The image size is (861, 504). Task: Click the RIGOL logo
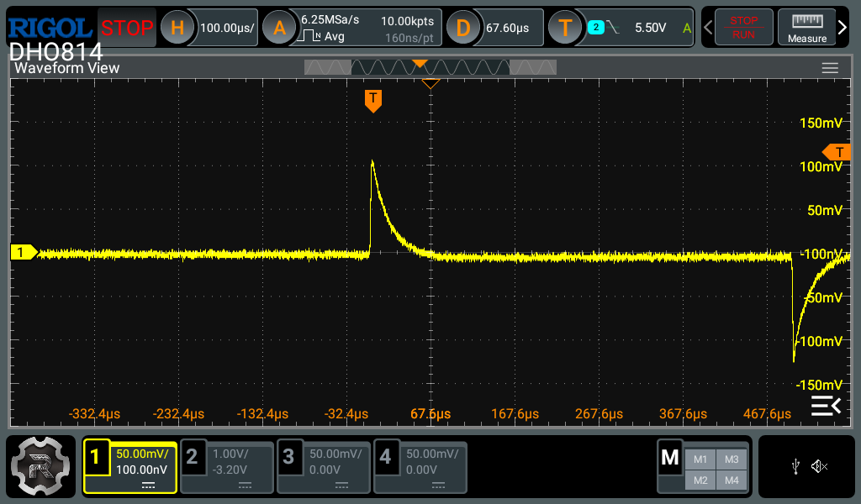pos(50,27)
